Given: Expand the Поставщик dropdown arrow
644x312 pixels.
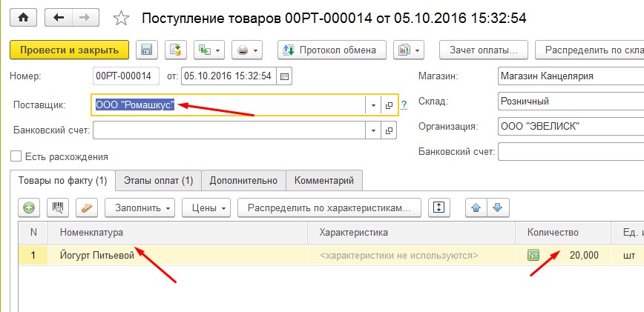Looking at the screenshot, I should (373, 106).
